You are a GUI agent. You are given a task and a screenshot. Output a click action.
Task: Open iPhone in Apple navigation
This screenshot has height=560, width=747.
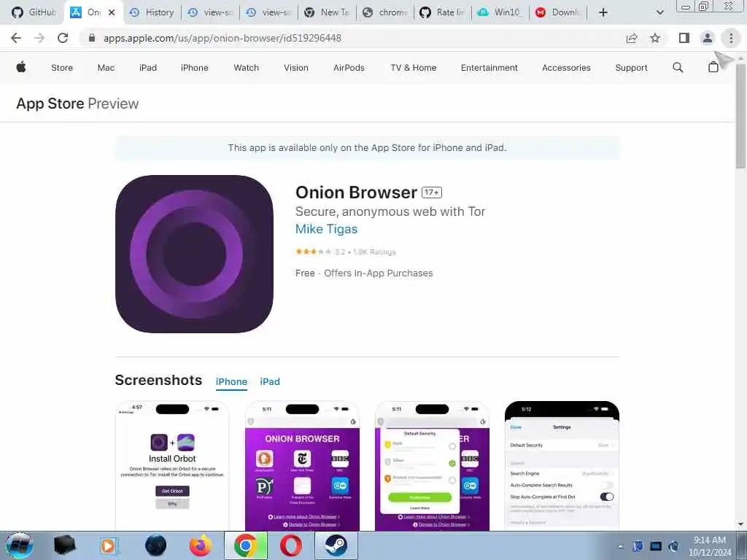pos(194,68)
